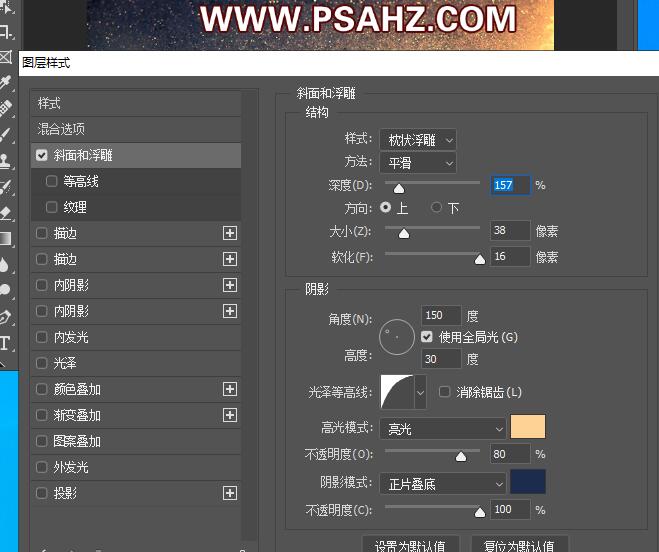Image resolution: width=659 pixels, height=552 pixels.
Task: Click the 角度 field showing 150
Action: click(x=441, y=315)
